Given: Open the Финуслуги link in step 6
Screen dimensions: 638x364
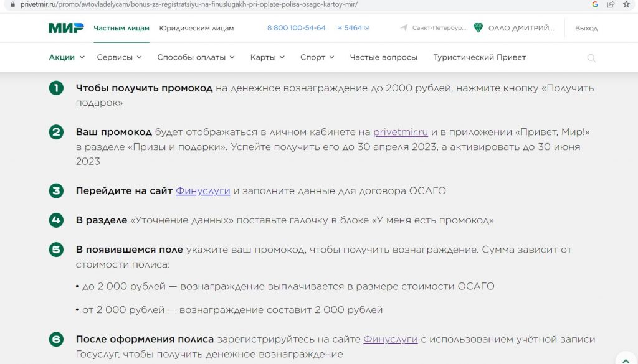Looking at the screenshot, I should click(390, 339).
